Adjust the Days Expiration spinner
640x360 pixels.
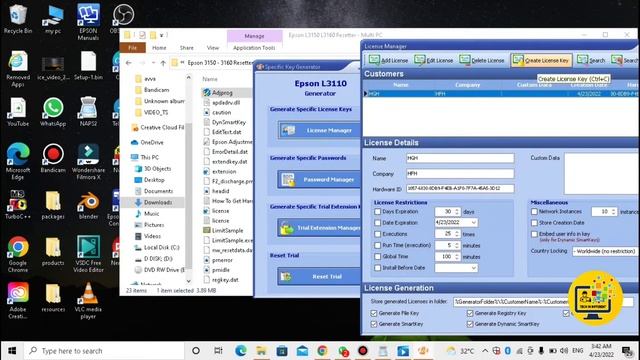(457, 211)
